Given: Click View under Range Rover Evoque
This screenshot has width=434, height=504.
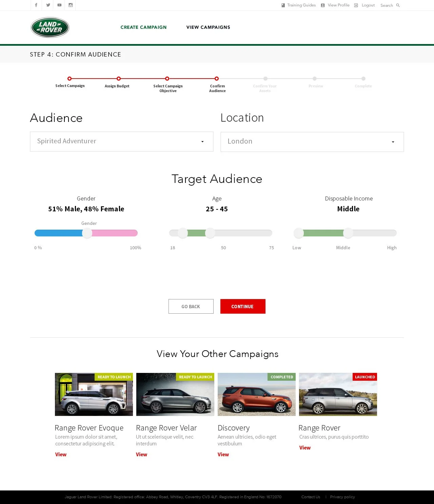Looking at the screenshot, I should pyautogui.click(x=61, y=455).
